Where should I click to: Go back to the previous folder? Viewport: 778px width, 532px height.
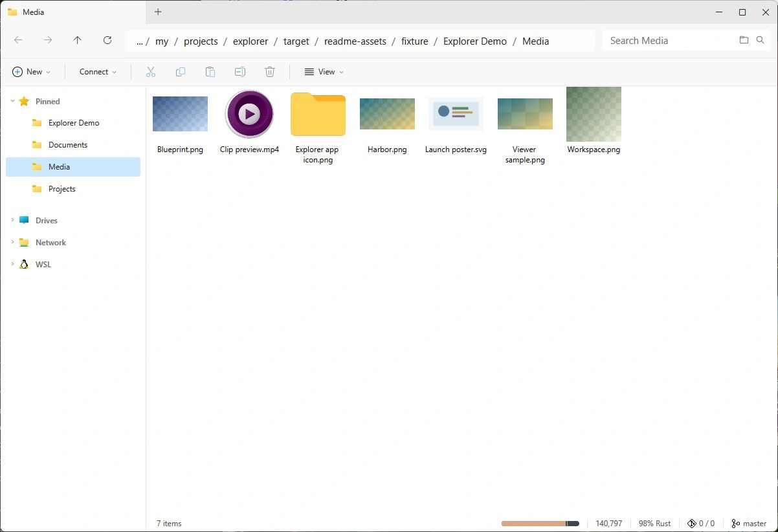tap(18, 40)
